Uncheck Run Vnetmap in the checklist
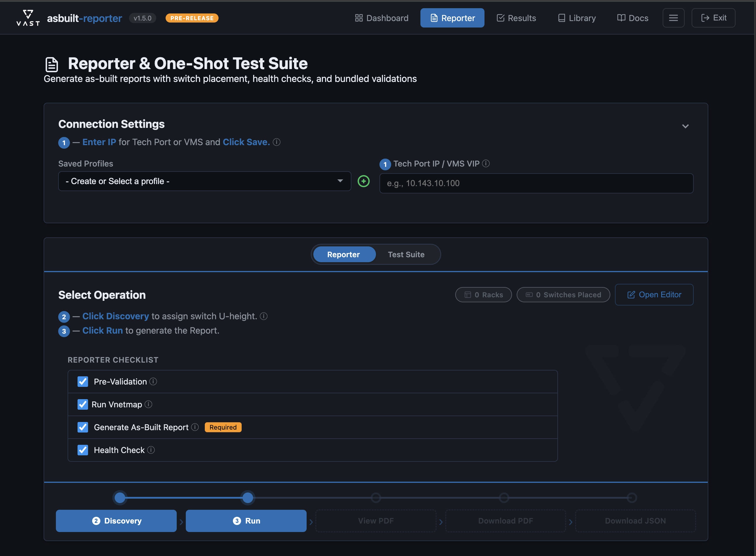This screenshot has width=756, height=556. coord(83,404)
